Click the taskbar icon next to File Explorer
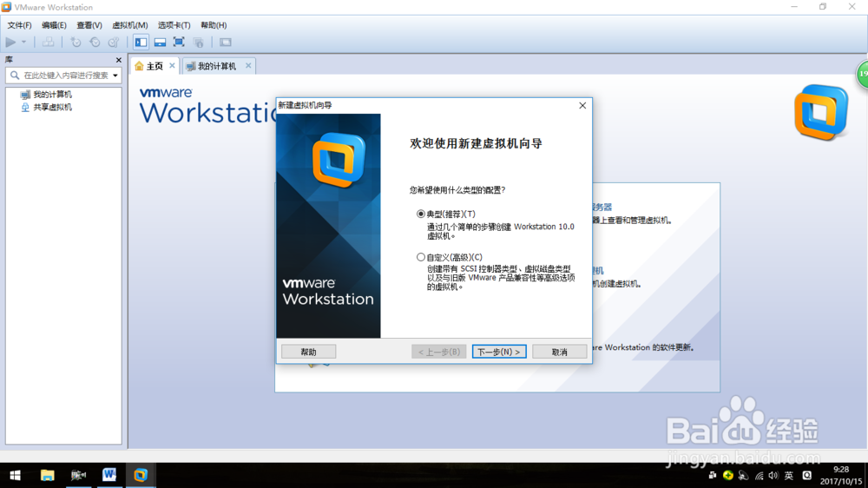 (x=78, y=475)
